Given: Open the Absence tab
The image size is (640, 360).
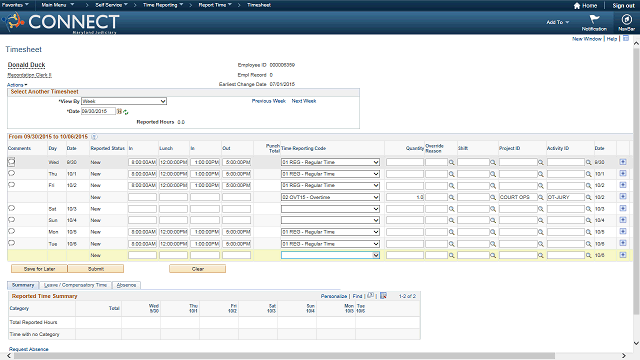Looking at the screenshot, I should (126, 285).
